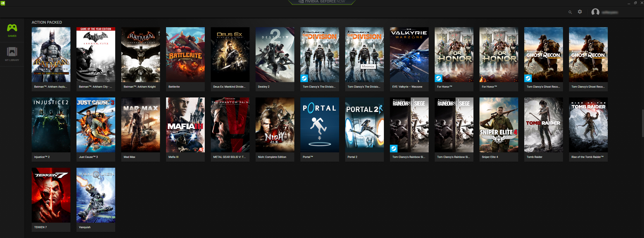Open the Batman: Arkham Knight title label
This screenshot has height=238, width=644.
point(140,87)
